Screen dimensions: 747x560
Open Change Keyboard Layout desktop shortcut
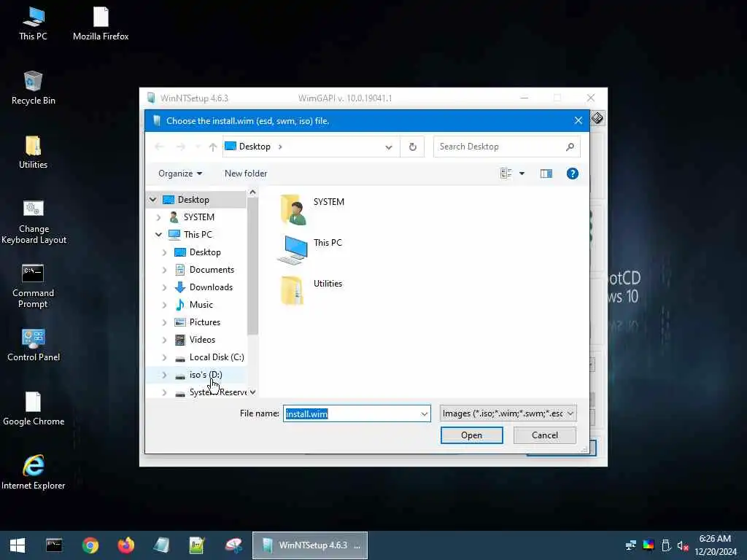tap(34, 222)
